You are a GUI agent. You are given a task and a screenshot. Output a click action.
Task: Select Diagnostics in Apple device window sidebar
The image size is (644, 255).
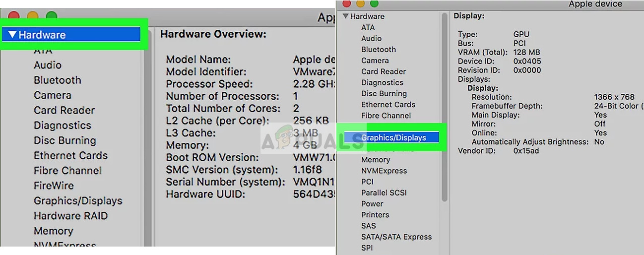[382, 82]
